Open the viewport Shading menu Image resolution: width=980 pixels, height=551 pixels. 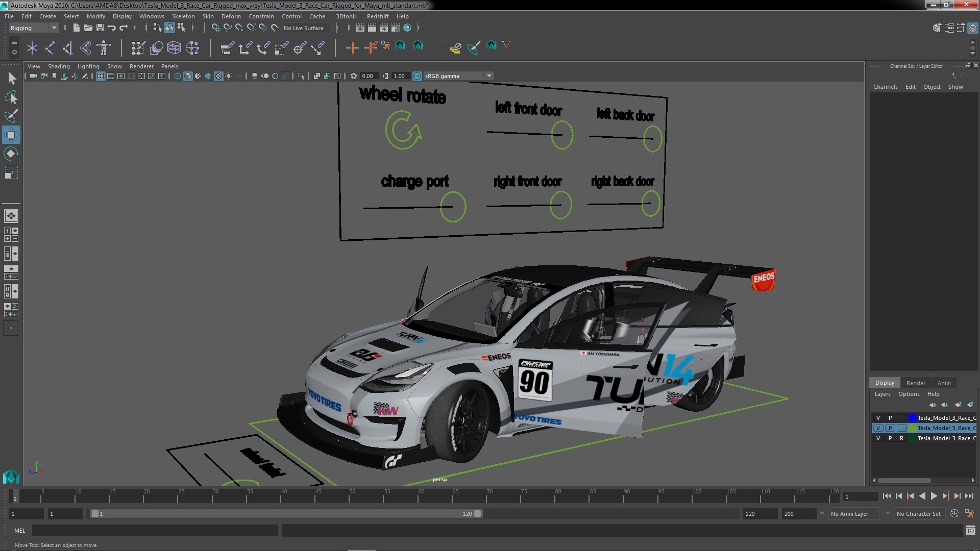coord(59,66)
